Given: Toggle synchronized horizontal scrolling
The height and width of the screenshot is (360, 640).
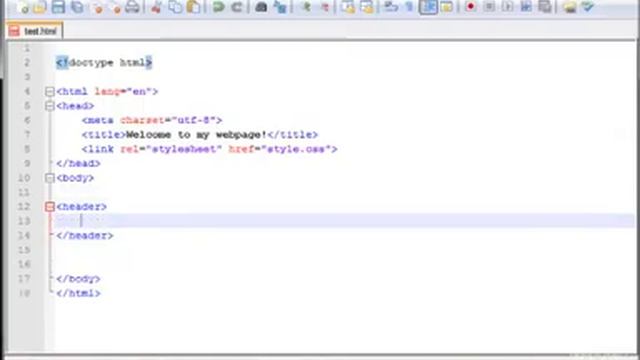Looking at the screenshot, I should pyautogui.click(x=367, y=7).
